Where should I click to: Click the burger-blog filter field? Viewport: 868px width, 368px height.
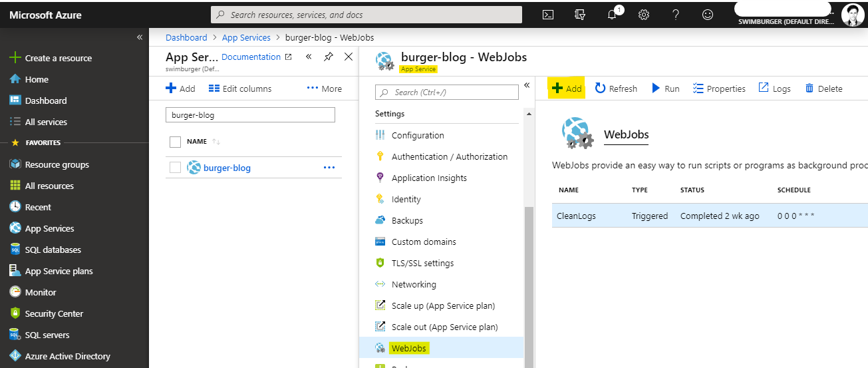[250, 114]
